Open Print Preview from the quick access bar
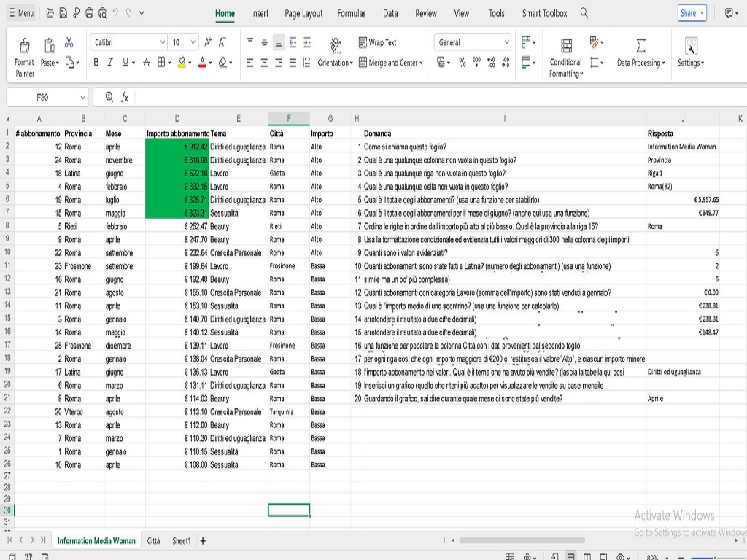 pos(102,13)
